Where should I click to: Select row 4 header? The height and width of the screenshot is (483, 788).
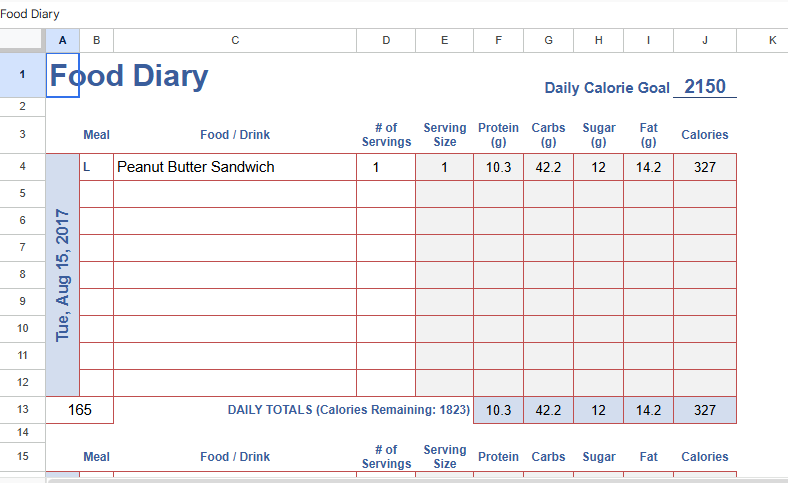coord(22,167)
